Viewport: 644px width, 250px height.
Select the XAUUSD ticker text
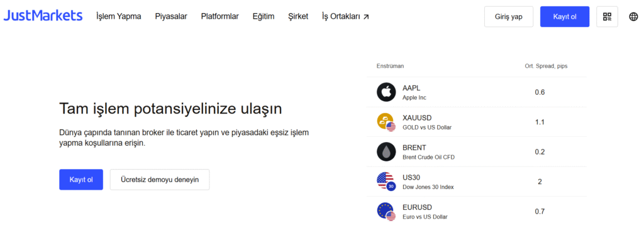pos(417,118)
